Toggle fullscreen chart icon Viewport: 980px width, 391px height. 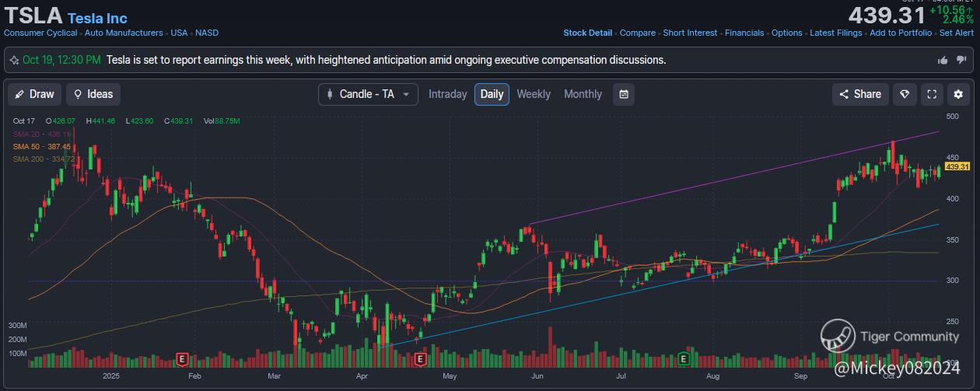932,94
